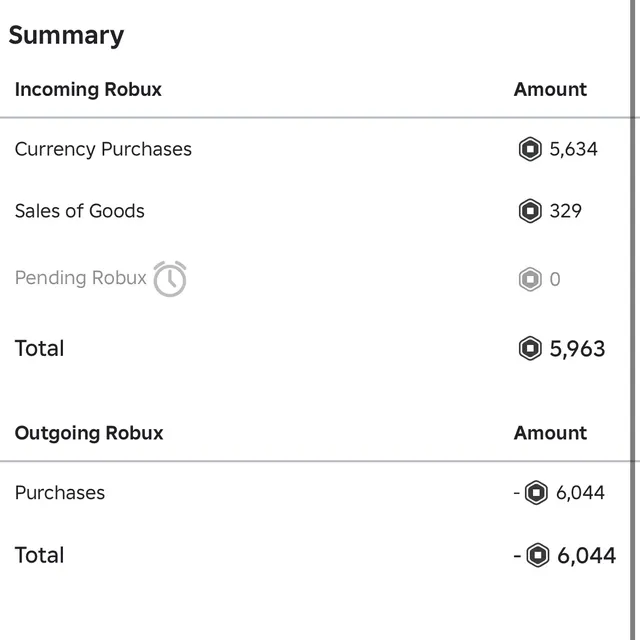Click the vertical scrollbar on the right edge
The width and height of the screenshot is (640, 640).
(633, 320)
